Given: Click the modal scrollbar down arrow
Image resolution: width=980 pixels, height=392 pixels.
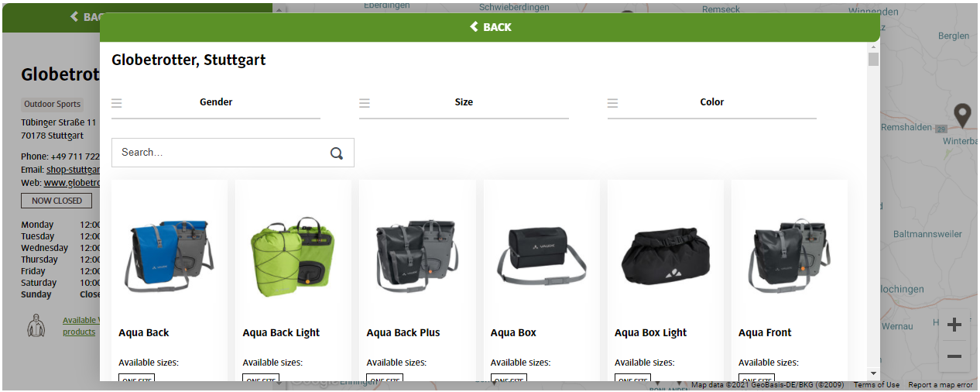Looking at the screenshot, I should tap(873, 374).
